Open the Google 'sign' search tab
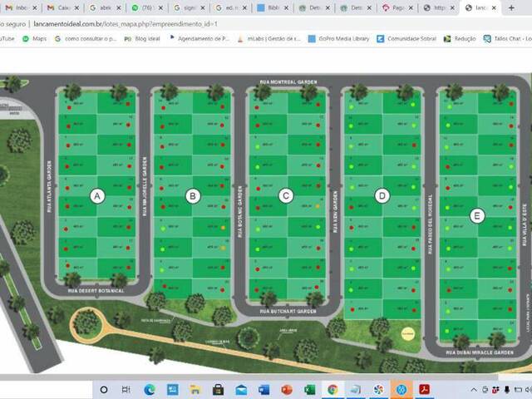This screenshot has height=399, width=532. click(189, 7)
